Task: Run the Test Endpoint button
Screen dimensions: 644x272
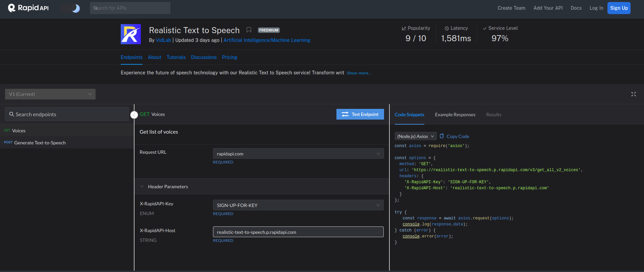Action: coord(360,114)
